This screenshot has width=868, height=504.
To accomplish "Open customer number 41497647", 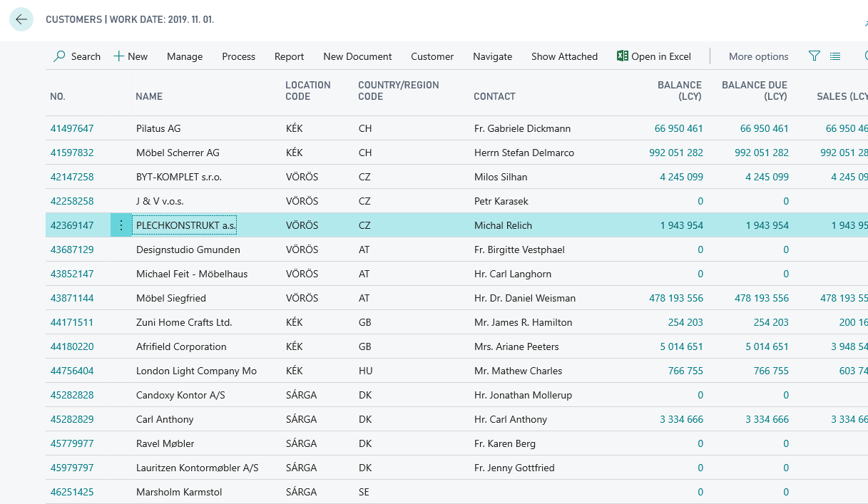I will [x=72, y=128].
